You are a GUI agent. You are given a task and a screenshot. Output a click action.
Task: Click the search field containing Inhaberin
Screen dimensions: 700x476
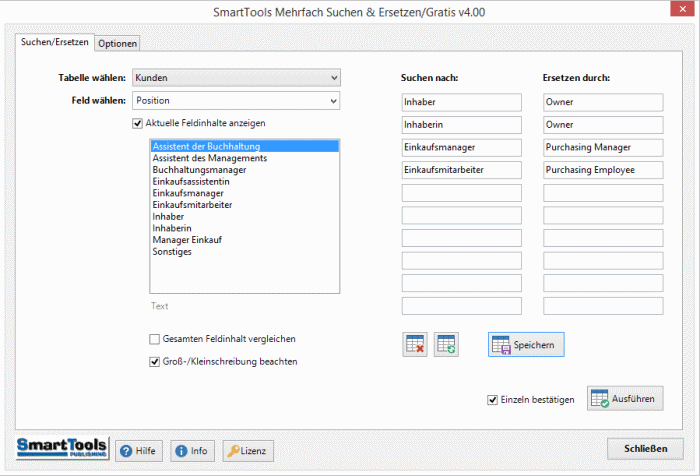(462, 125)
